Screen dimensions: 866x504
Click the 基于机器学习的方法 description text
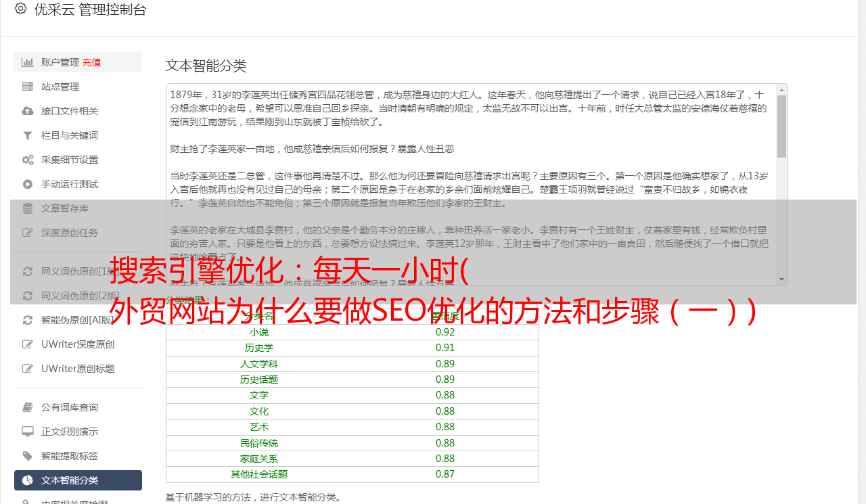click(254, 497)
